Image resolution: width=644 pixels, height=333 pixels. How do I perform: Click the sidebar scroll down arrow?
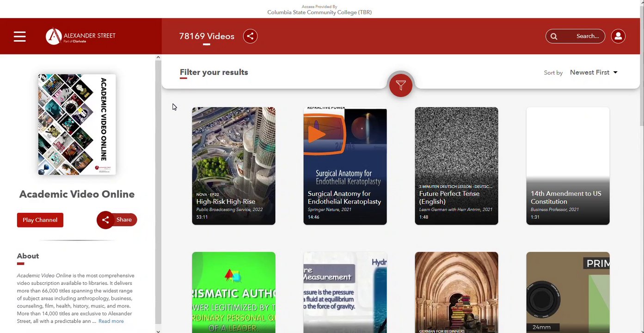click(158, 331)
